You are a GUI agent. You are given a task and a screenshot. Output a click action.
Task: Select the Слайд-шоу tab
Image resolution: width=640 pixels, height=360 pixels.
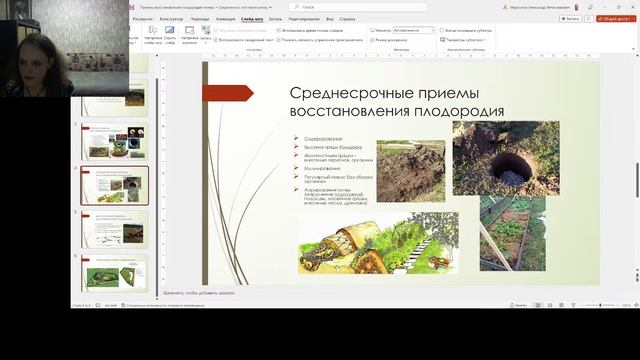[252, 19]
